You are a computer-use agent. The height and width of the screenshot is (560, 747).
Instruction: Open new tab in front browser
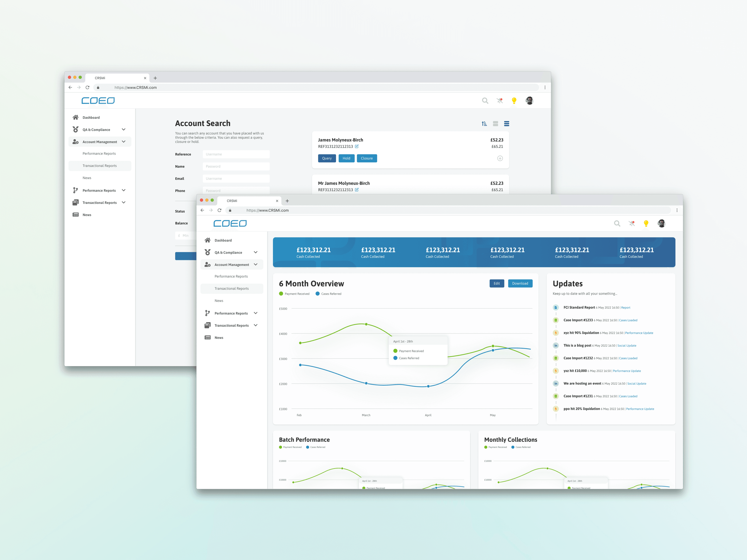287,201
